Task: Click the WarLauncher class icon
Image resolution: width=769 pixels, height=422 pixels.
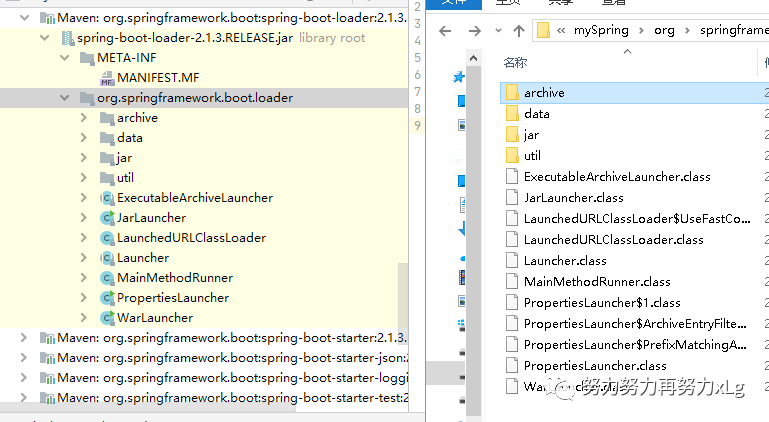Action: coord(107,318)
